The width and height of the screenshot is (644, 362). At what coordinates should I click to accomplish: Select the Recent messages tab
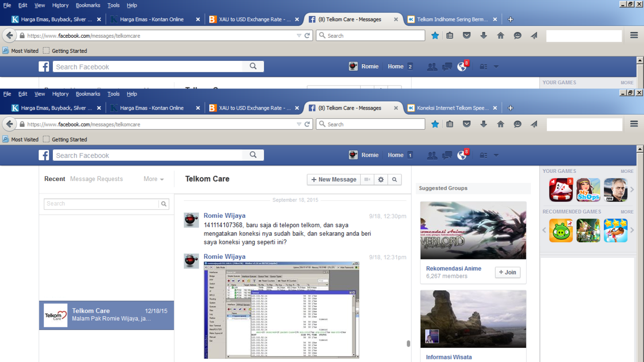pos(54,179)
